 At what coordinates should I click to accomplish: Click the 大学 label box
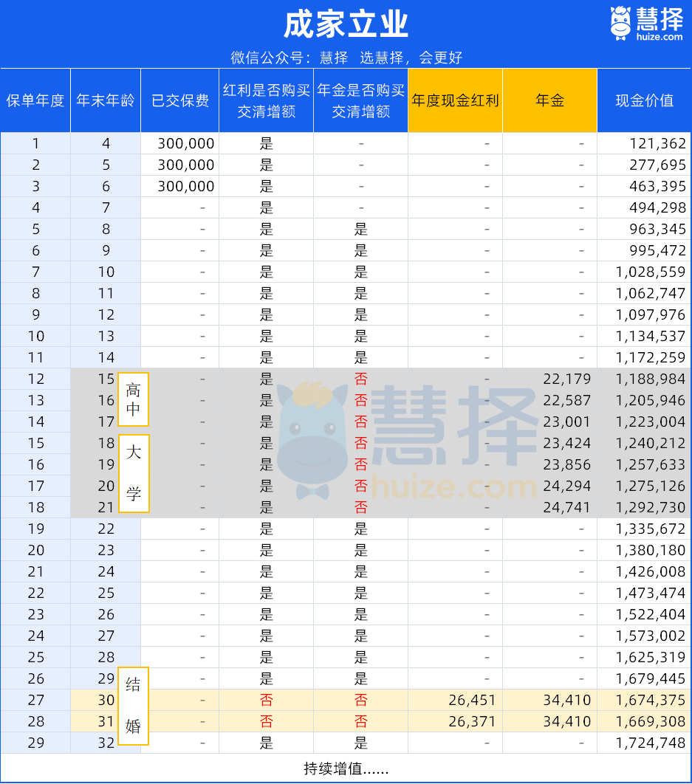point(133,473)
